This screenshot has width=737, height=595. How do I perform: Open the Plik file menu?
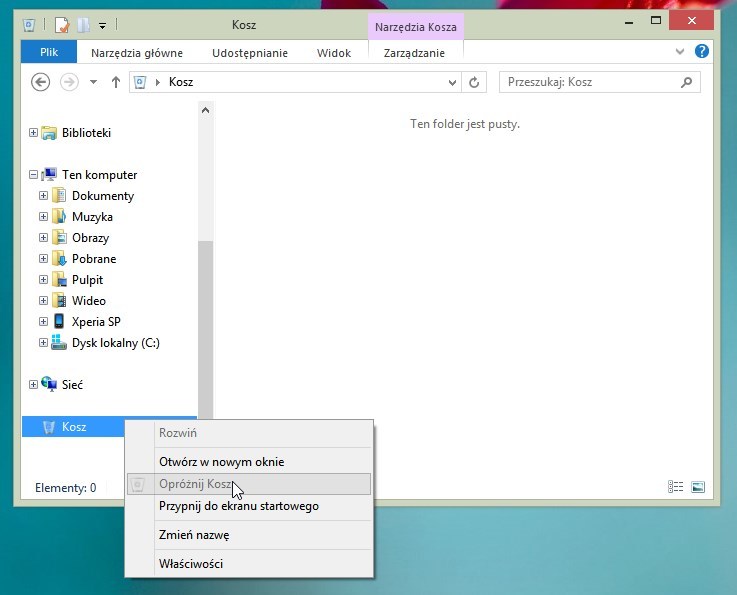[49, 52]
